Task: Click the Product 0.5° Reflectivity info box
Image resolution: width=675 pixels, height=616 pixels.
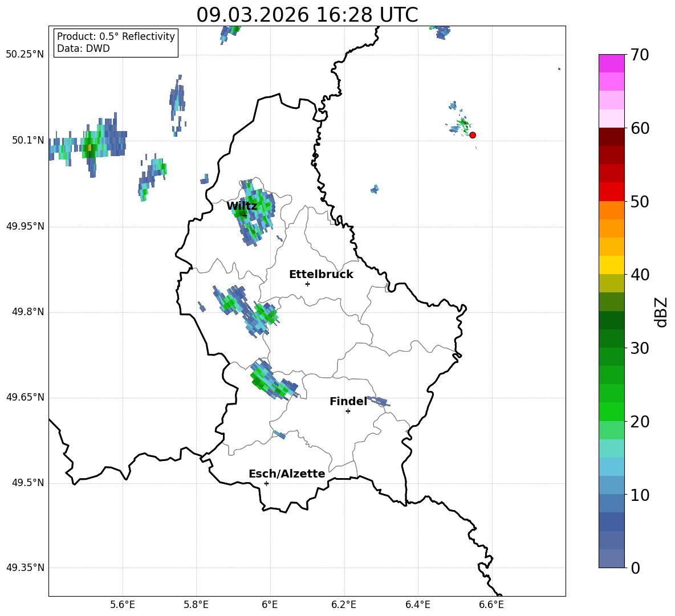Action: (116, 43)
